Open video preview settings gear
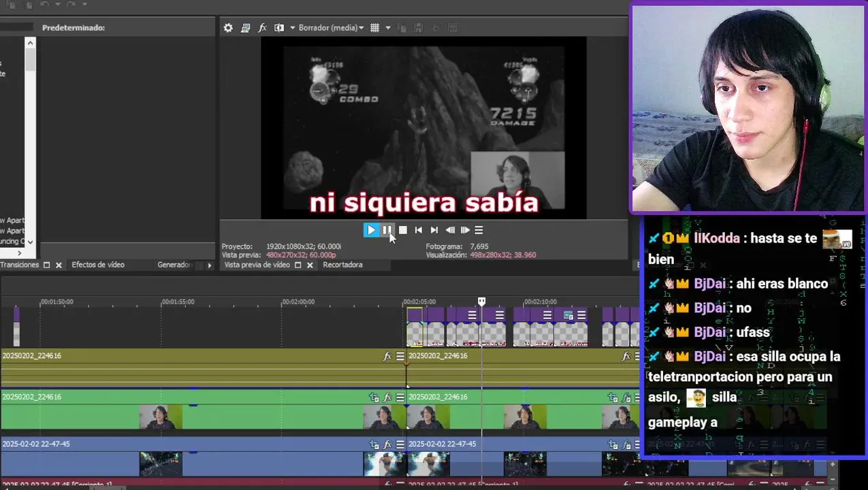The image size is (868, 490). [228, 28]
